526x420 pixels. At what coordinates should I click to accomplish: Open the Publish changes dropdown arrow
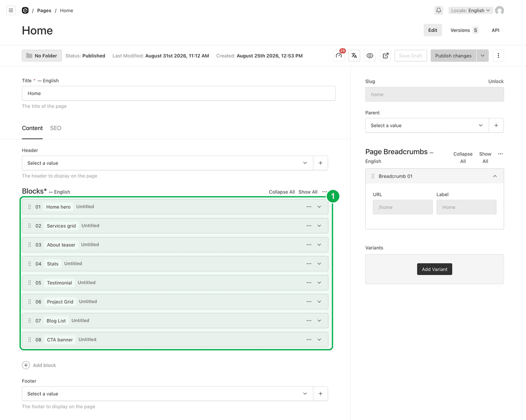point(482,55)
